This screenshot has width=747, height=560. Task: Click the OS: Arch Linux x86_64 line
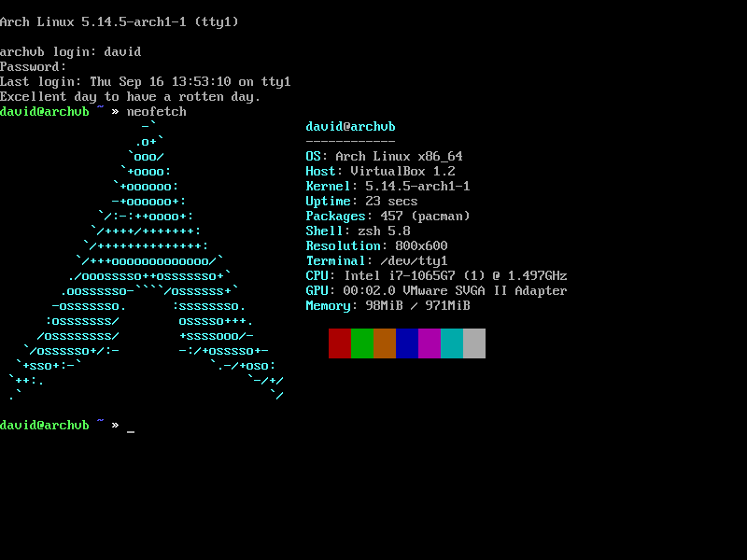click(x=384, y=156)
